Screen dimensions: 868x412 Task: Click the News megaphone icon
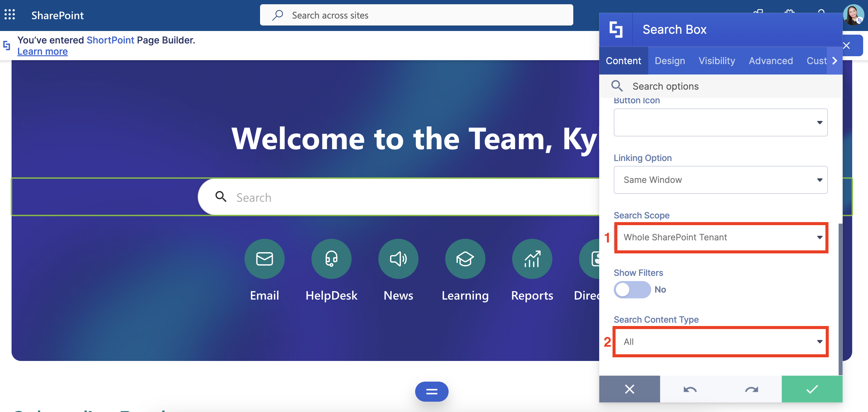[x=398, y=259]
